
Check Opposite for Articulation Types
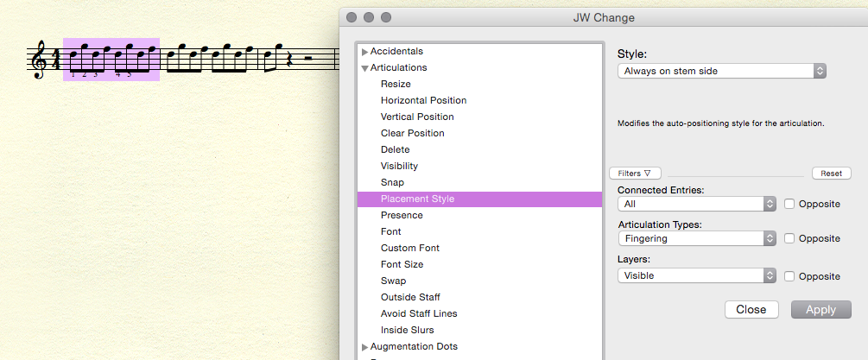click(x=789, y=238)
